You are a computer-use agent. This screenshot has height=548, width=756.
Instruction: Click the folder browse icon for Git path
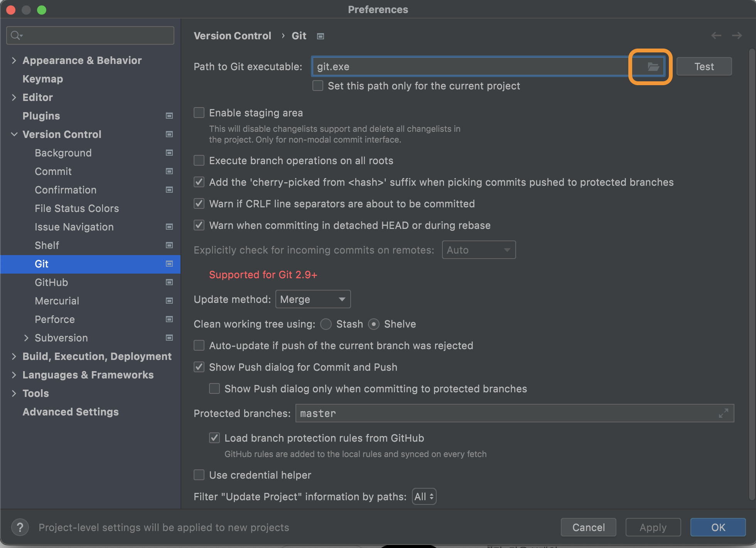pos(653,67)
